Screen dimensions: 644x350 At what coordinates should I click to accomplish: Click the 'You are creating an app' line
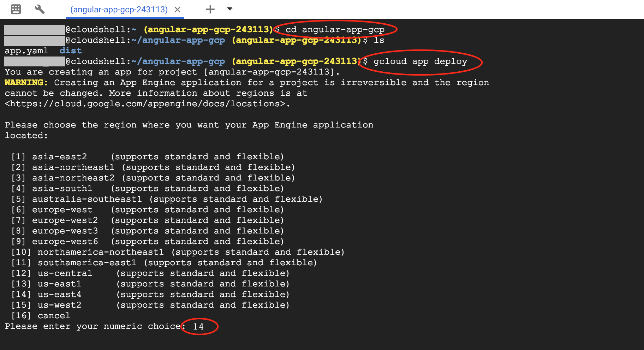coord(172,72)
